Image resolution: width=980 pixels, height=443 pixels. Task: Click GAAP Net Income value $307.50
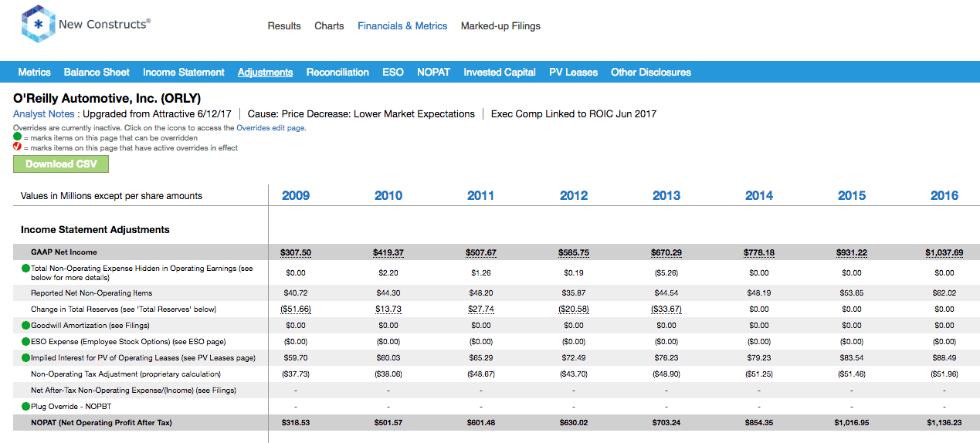pos(296,252)
